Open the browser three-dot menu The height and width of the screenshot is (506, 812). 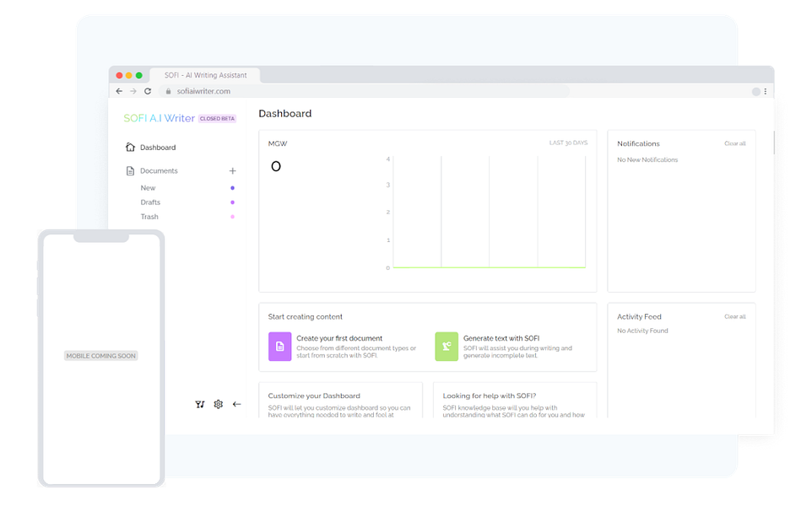coord(766,92)
